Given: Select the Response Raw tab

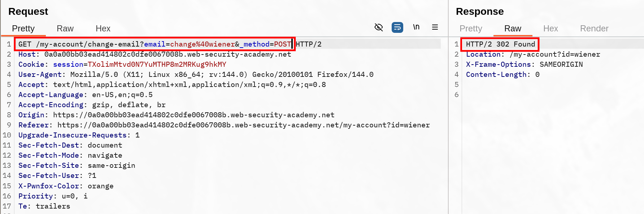Looking at the screenshot, I should coord(513,29).
